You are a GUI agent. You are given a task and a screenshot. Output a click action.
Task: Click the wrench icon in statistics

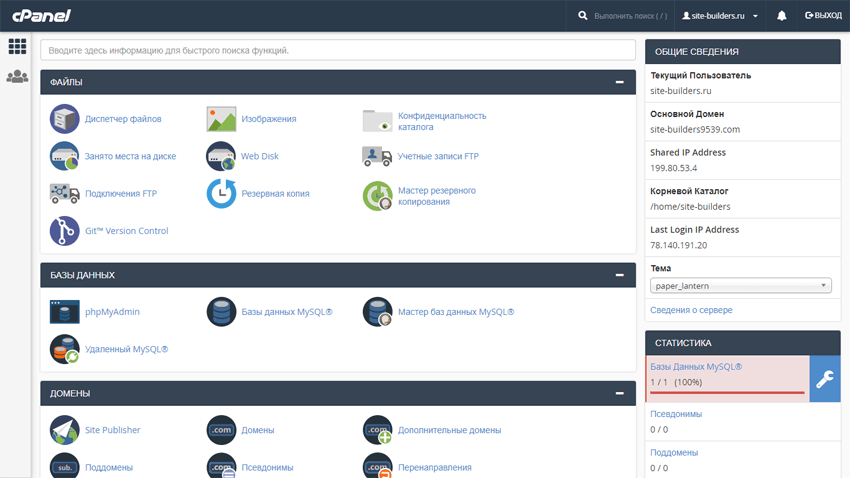pos(824,379)
